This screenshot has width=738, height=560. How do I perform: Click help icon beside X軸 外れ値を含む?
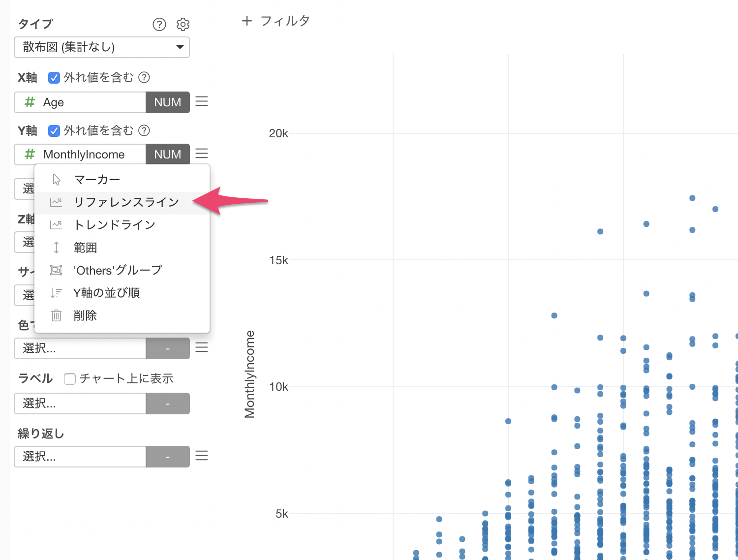coord(144,77)
